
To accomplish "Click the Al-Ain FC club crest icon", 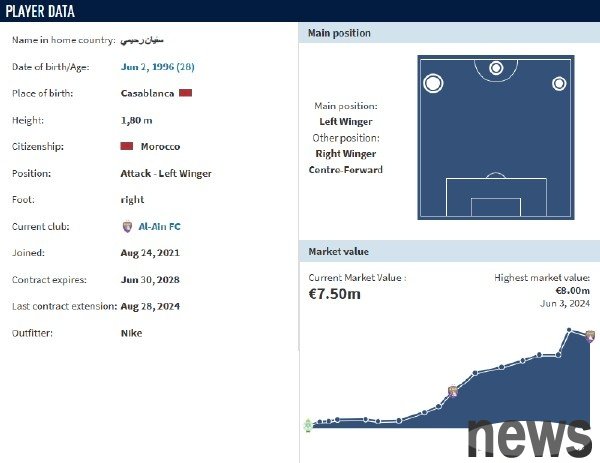I will click(x=126, y=227).
